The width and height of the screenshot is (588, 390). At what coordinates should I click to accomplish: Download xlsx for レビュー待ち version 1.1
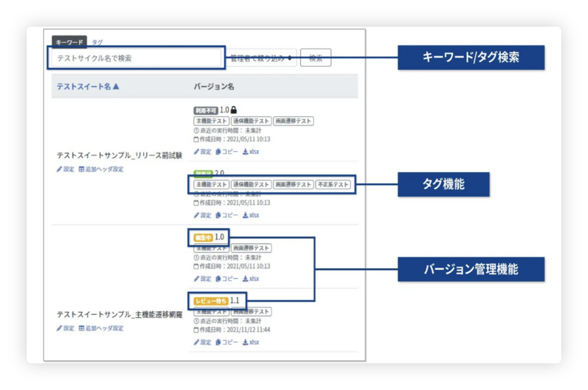coord(250,342)
